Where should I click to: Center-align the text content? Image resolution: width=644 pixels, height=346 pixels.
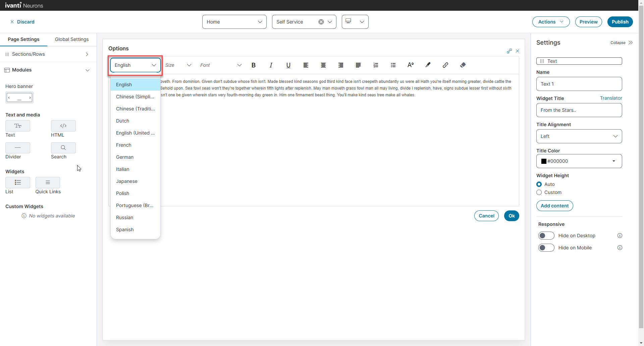(323, 65)
